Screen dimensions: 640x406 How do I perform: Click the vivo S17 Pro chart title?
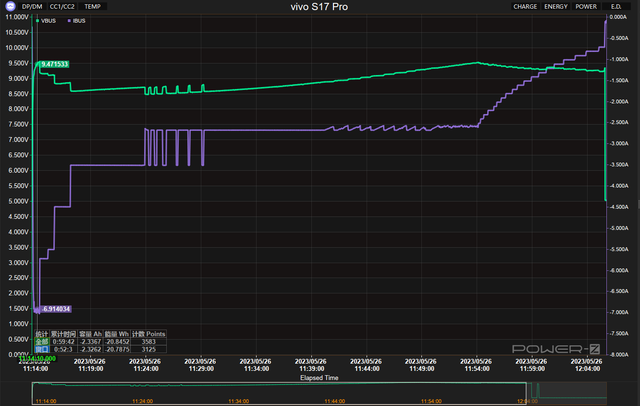click(319, 7)
